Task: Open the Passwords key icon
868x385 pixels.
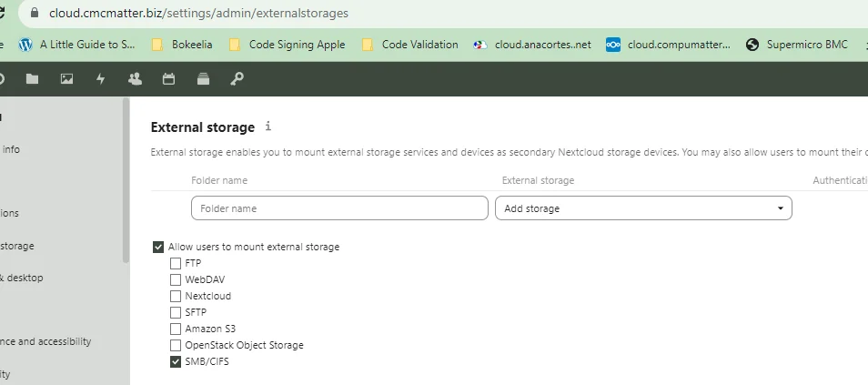Action: click(x=237, y=79)
